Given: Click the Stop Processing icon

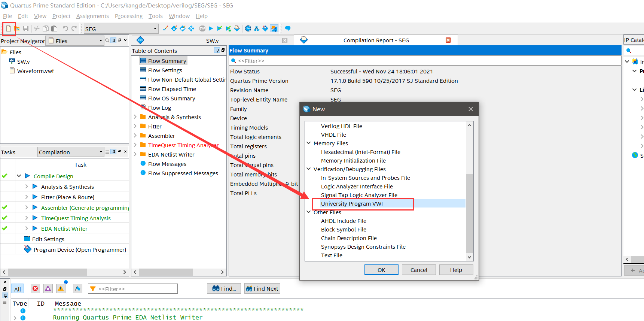Looking at the screenshot, I should point(202,28).
